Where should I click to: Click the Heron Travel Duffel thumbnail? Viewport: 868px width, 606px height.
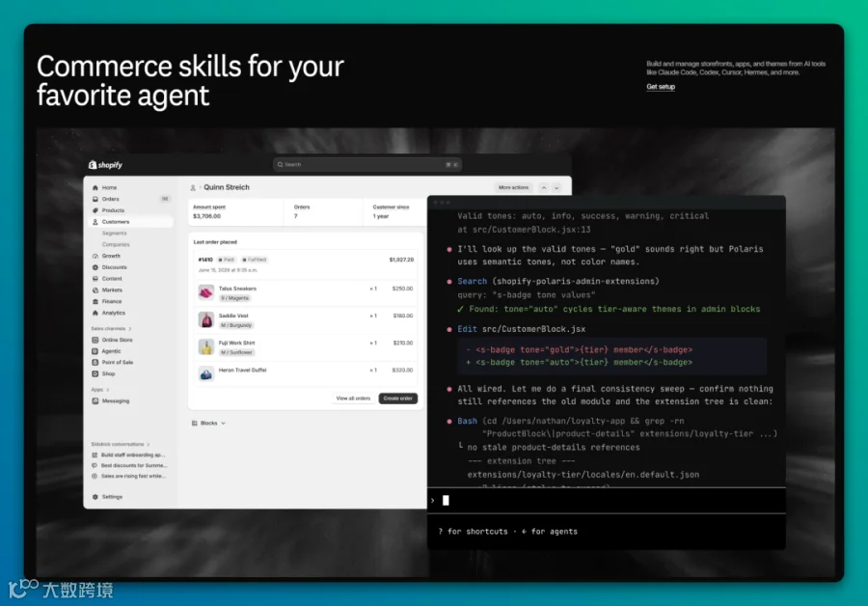[206, 373]
